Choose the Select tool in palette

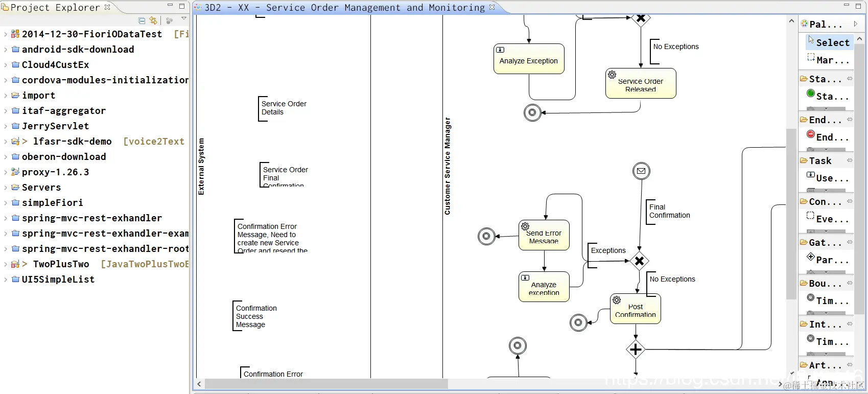[x=829, y=42]
